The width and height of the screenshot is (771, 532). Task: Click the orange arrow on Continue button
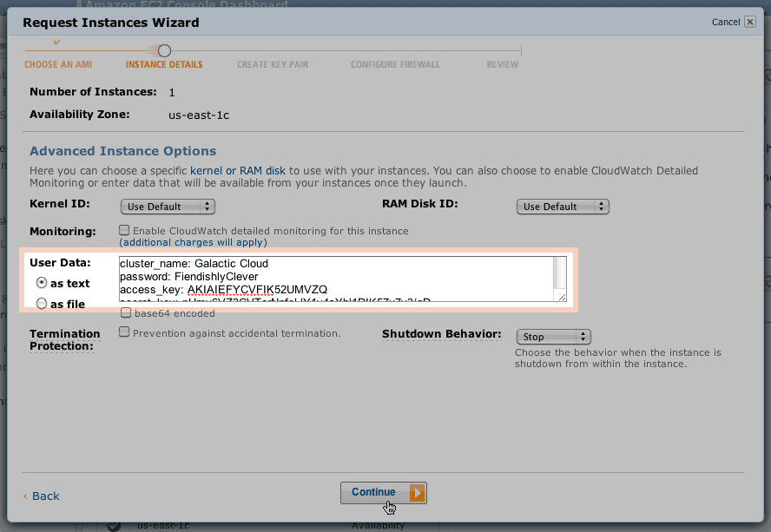(418, 493)
